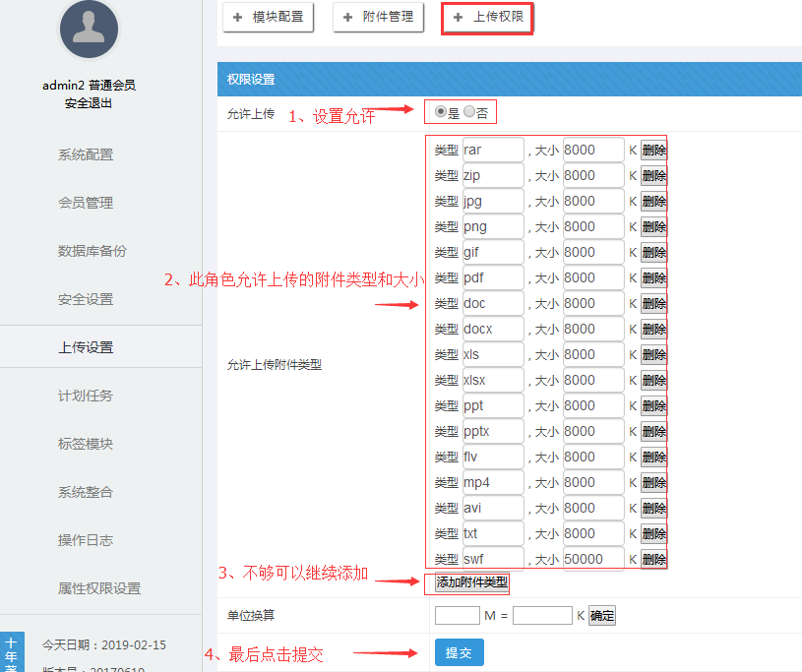Click the admin user avatar icon
802x672 pixels.
coord(90,29)
